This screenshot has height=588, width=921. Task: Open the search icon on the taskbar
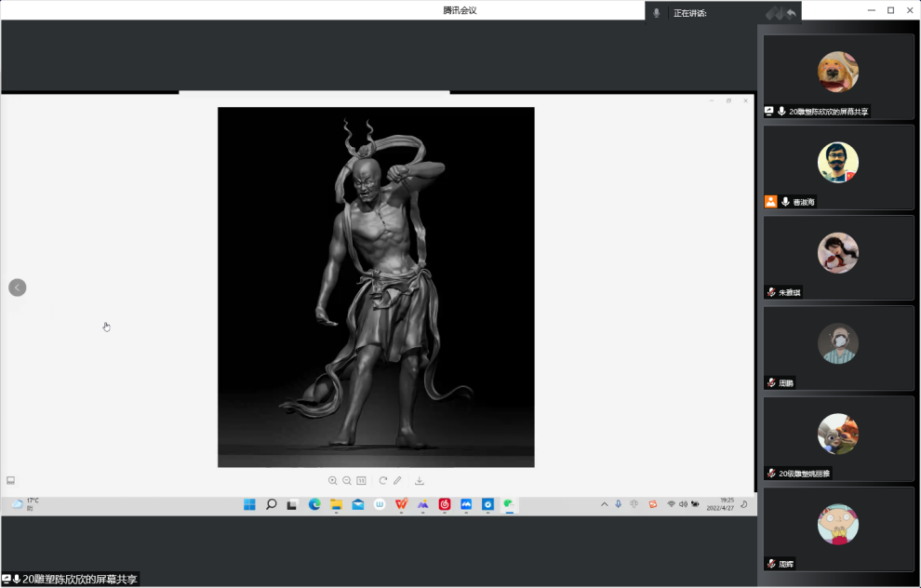[x=271, y=504]
